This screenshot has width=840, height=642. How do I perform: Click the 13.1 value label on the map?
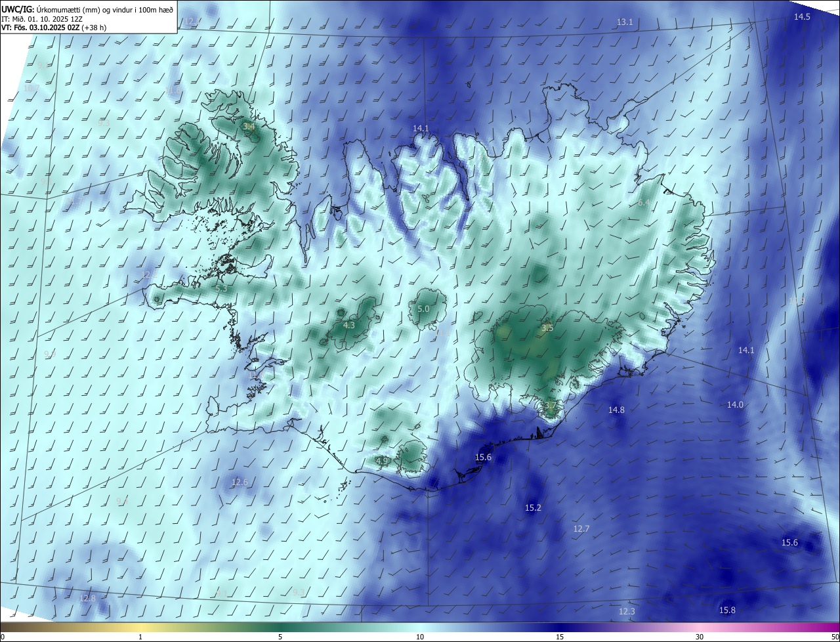[x=625, y=22]
